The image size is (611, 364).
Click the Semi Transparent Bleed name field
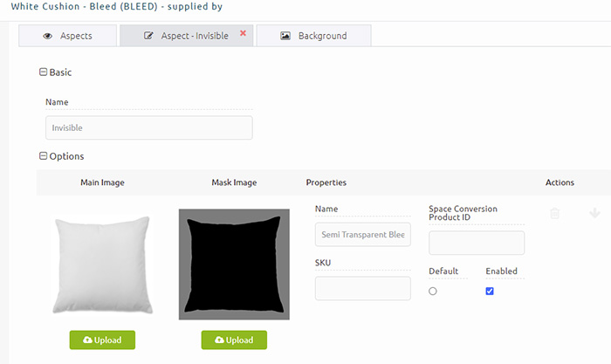(363, 235)
